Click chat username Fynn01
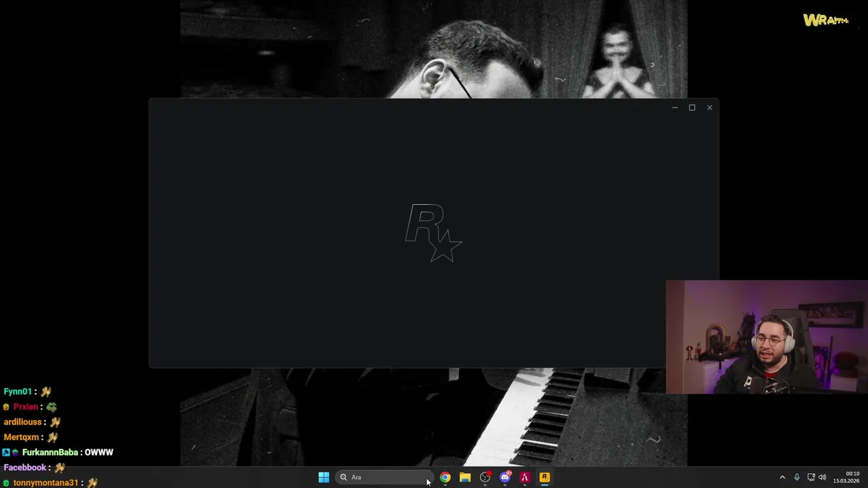The image size is (868, 488). pyautogui.click(x=18, y=392)
